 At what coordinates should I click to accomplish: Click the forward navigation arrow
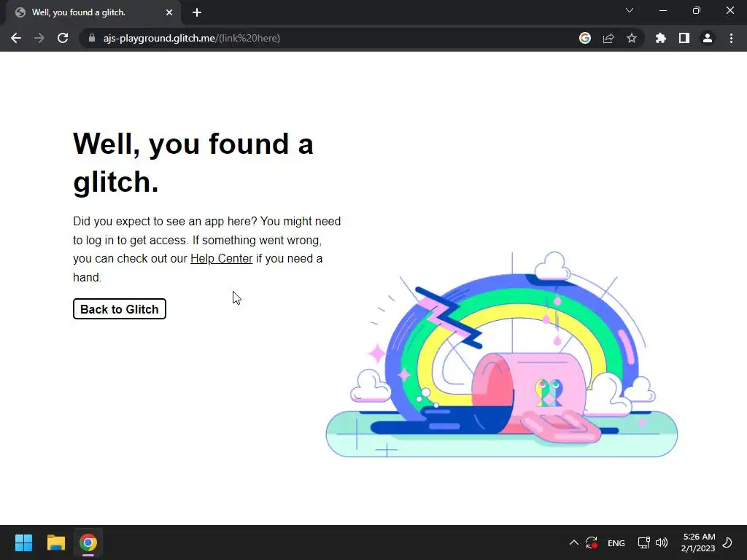click(39, 38)
